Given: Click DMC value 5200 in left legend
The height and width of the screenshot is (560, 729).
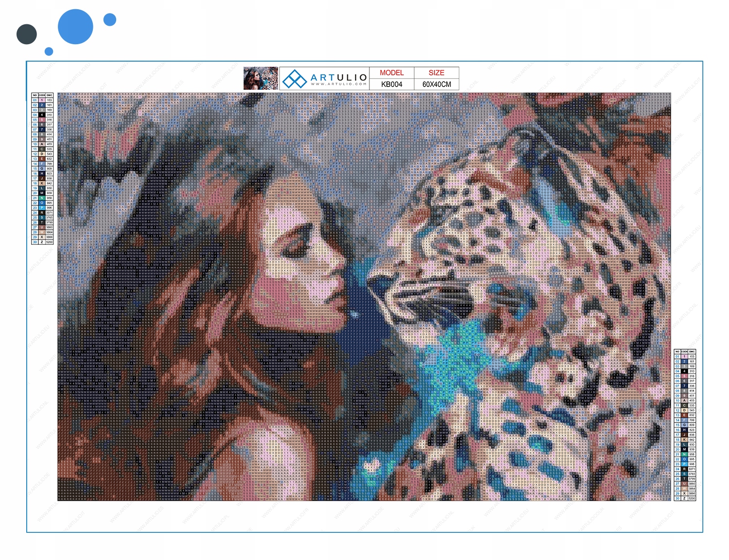Looking at the screenshot, I should 49,242.
